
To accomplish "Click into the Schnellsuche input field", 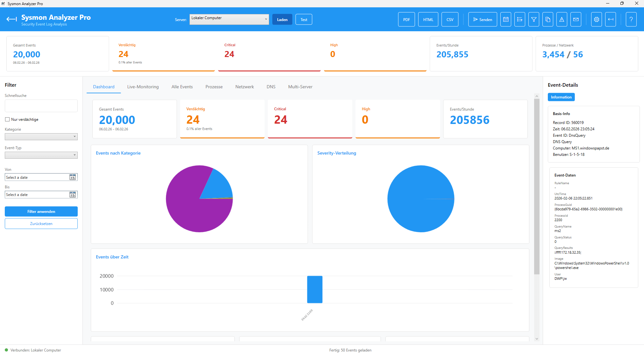I will click(x=41, y=106).
